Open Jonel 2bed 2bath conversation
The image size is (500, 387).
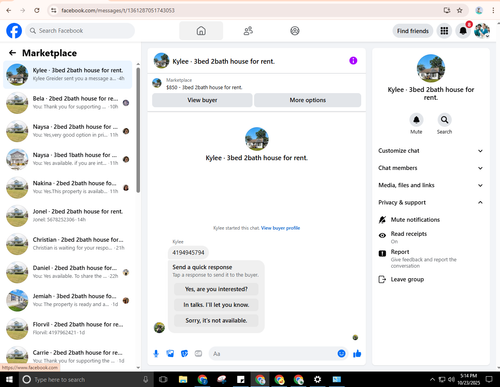(68, 216)
